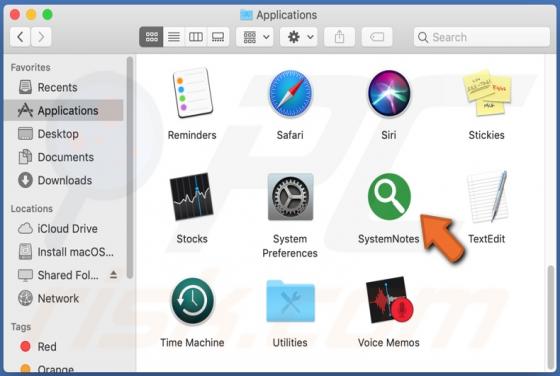Click the Share toolbar button
This screenshot has width=560, height=376.
[x=339, y=37]
